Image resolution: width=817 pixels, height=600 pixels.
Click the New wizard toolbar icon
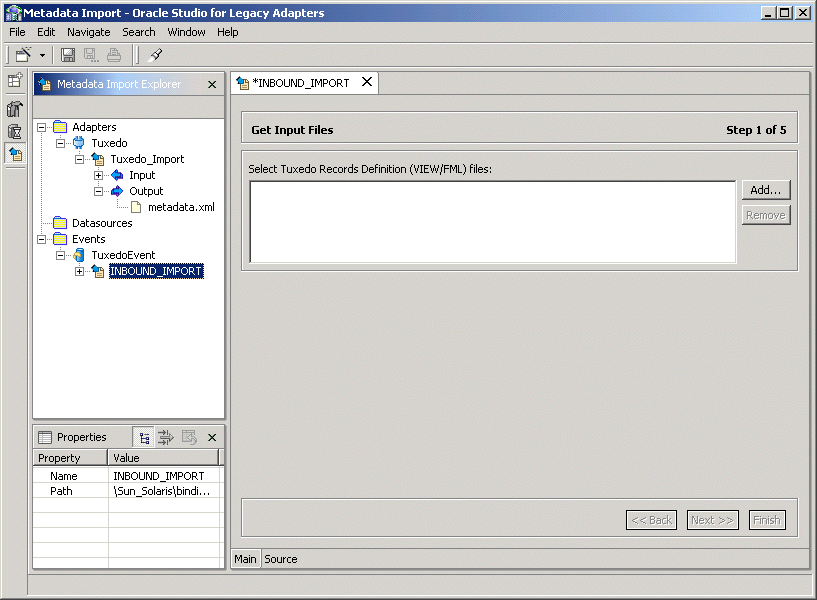pos(23,54)
